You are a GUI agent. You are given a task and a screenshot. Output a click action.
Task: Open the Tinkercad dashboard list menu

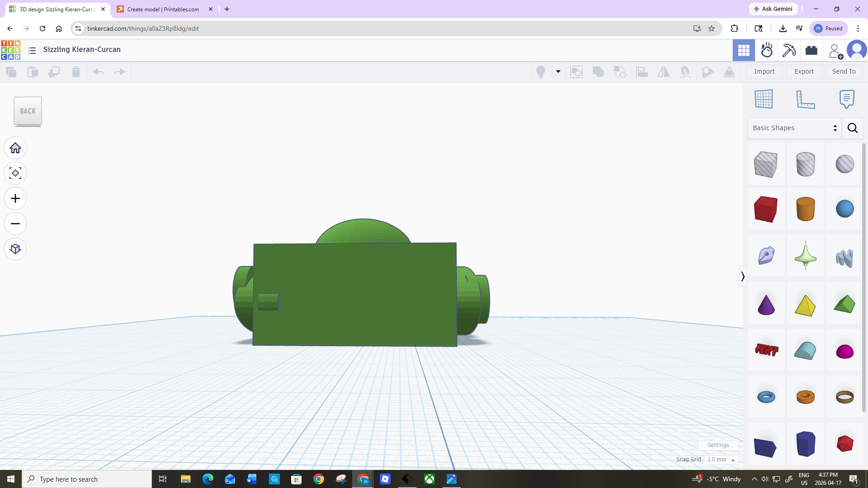pos(32,50)
